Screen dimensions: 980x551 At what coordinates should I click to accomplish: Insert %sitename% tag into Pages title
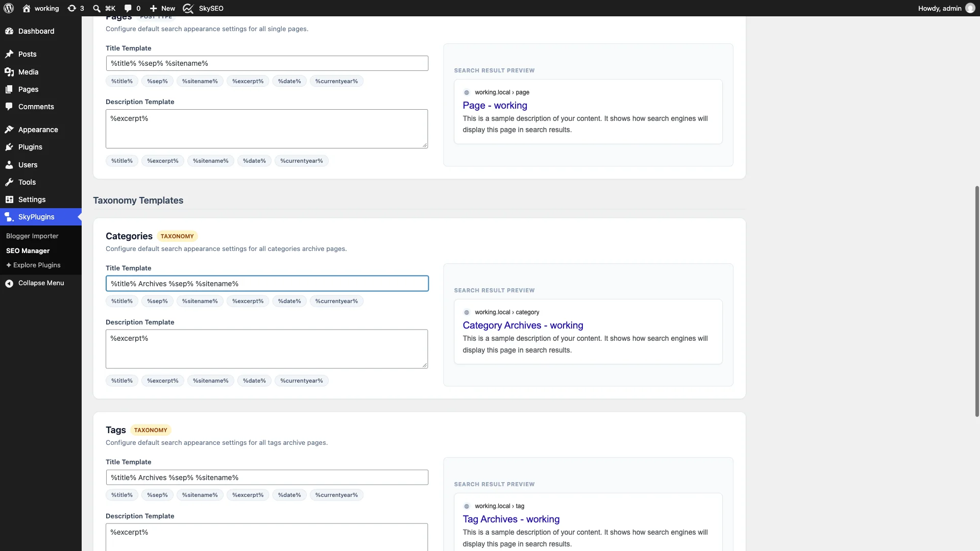tap(200, 81)
